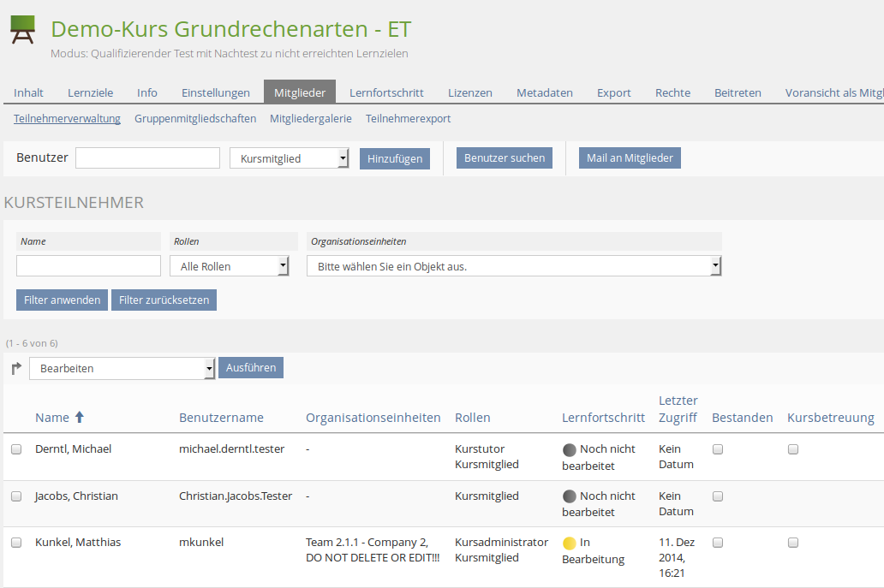This screenshot has height=588, width=884.
Task: Click Matthias Kunkel's yellow progress status icon
Action: [570, 543]
